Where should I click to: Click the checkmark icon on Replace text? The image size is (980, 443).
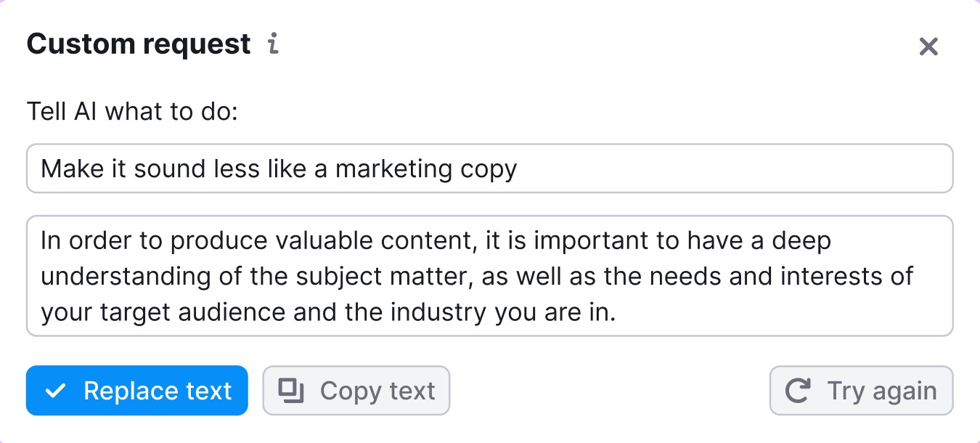(55, 391)
